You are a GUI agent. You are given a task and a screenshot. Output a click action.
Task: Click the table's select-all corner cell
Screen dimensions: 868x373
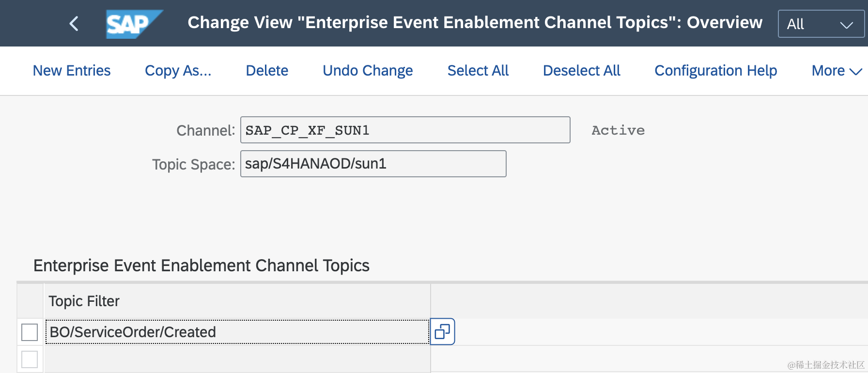[30, 301]
